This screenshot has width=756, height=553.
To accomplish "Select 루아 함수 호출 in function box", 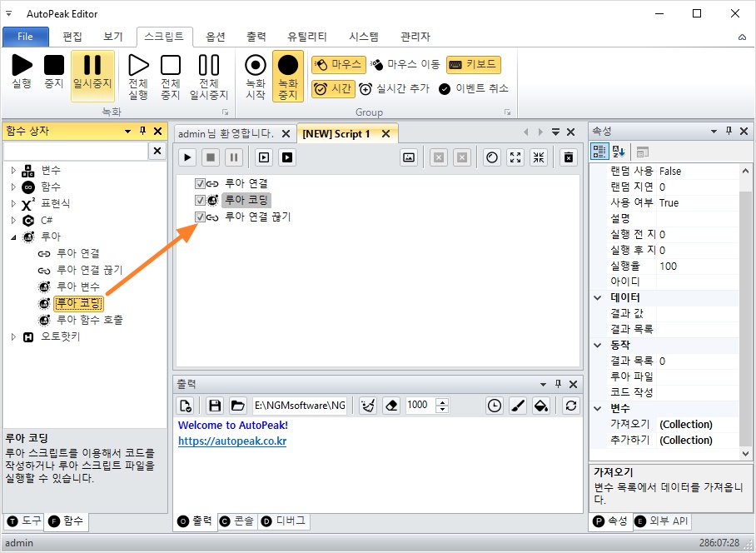I will (x=90, y=320).
